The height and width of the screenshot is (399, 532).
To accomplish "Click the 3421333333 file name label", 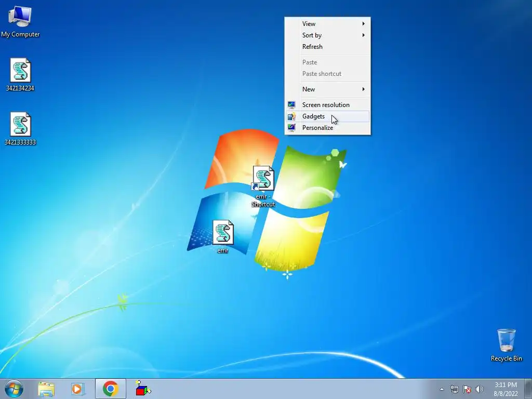I will coord(20,142).
